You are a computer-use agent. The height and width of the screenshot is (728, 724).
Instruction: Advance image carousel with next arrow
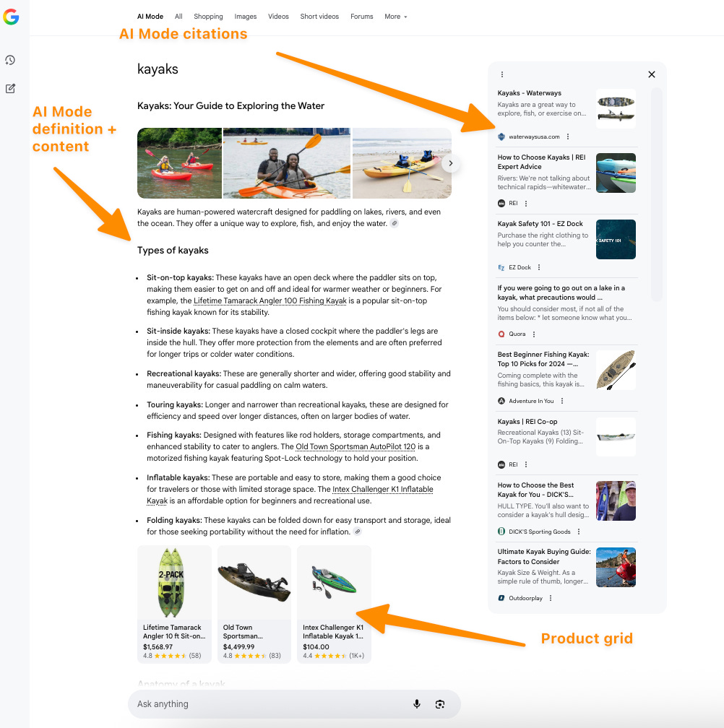450,163
